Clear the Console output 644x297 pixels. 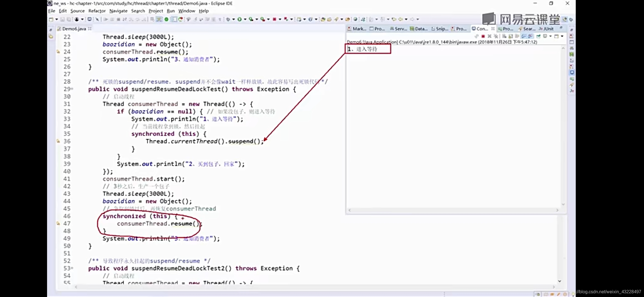click(x=504, y=36)
